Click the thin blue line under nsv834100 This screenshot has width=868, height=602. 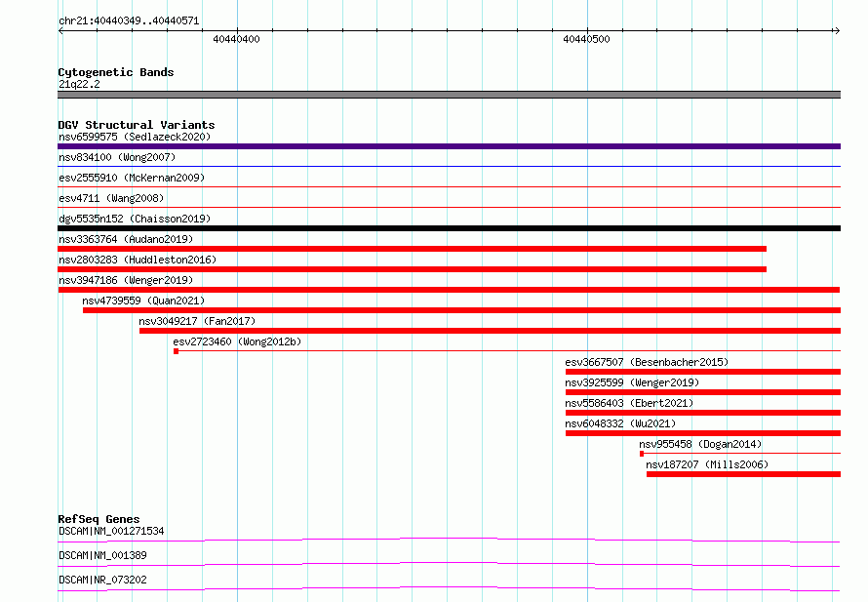(x=449, y=166)
